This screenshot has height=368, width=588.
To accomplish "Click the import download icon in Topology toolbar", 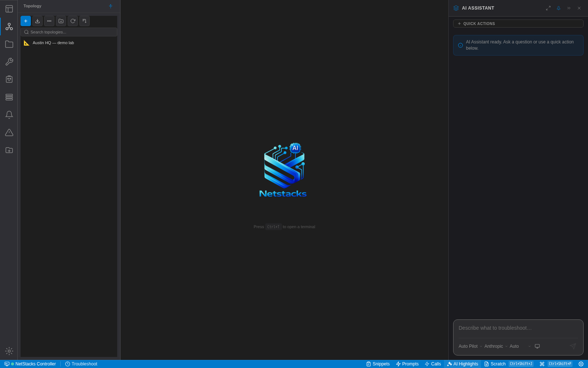I will coord(37,21).
